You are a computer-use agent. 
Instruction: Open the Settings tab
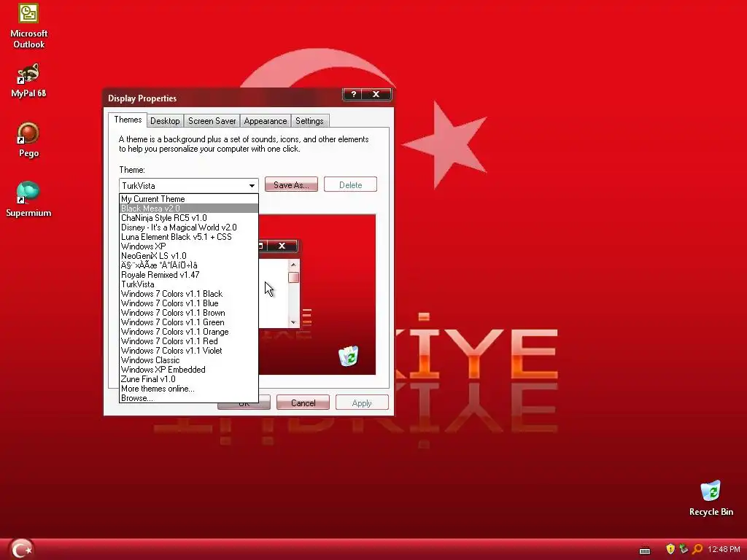click(309, 121)
